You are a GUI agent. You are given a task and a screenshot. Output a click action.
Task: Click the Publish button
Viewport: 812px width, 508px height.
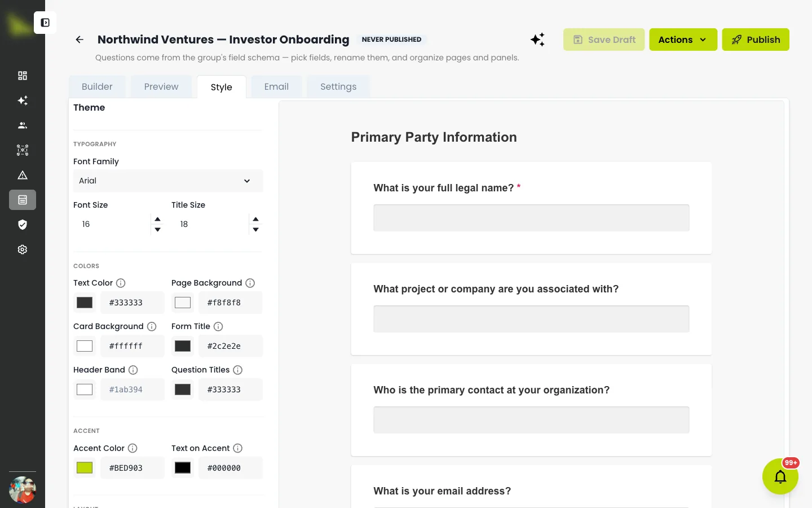[756, 40]
